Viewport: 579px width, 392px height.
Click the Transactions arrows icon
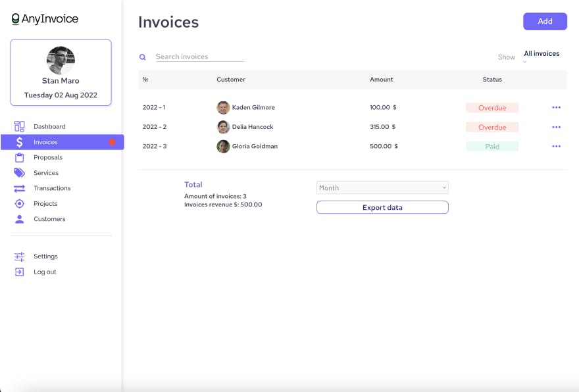[20, 188]
